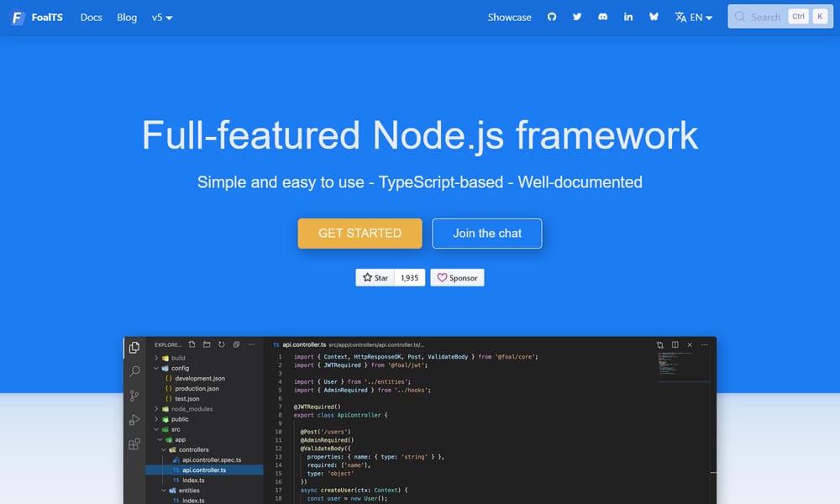This screenshot has width=840, height=504.
Task: Click the Open Changes icon in editor tab bar
Action: click(x=660, y=345)
